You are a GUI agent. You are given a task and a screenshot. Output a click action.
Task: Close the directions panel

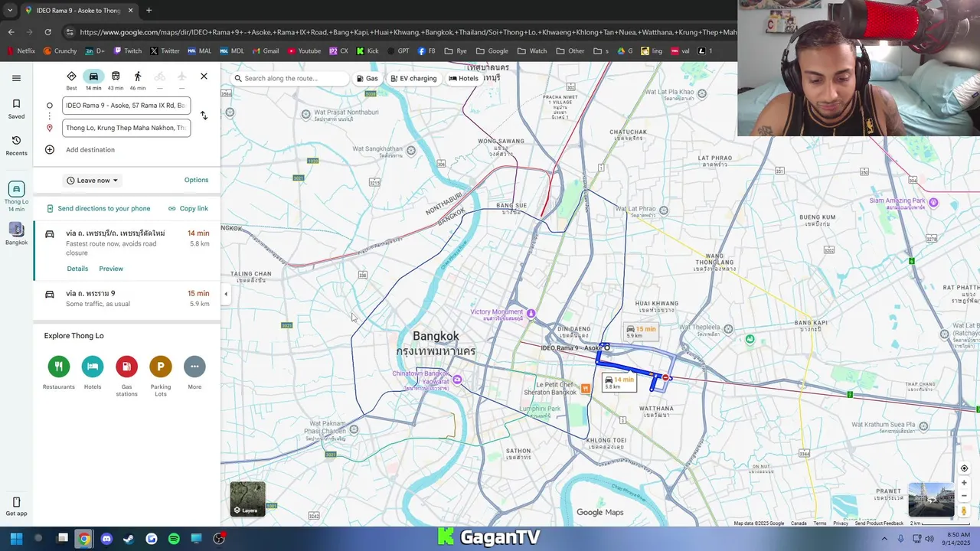[x=204, y=77]
